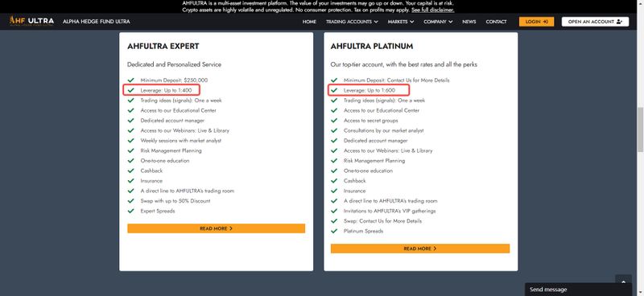Open the See full disclaimer link
The height and width of the screenshot is (296, 644).
pyautogui.click(x=433, y=10)
